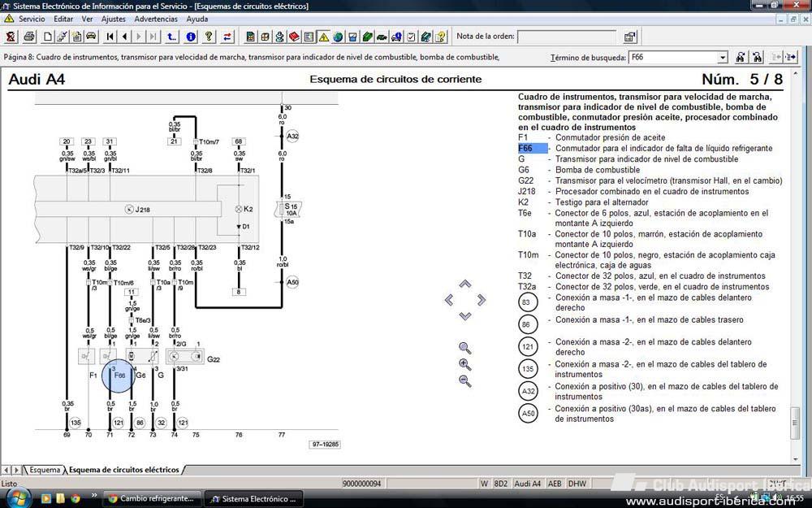812x508 pixels.
Task: Click the yellow question mark help icon
Action: [208, 37]
